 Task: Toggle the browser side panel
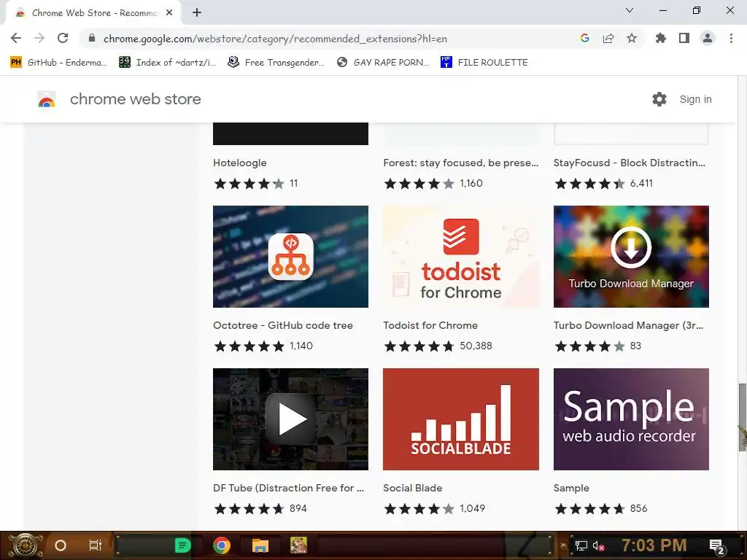[x=684, y=38]
